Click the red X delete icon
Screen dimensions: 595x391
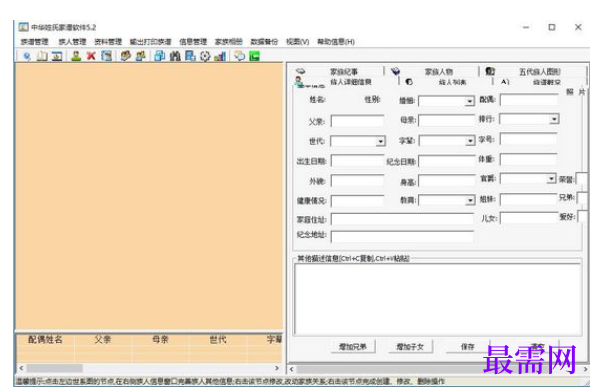[91, 56]
